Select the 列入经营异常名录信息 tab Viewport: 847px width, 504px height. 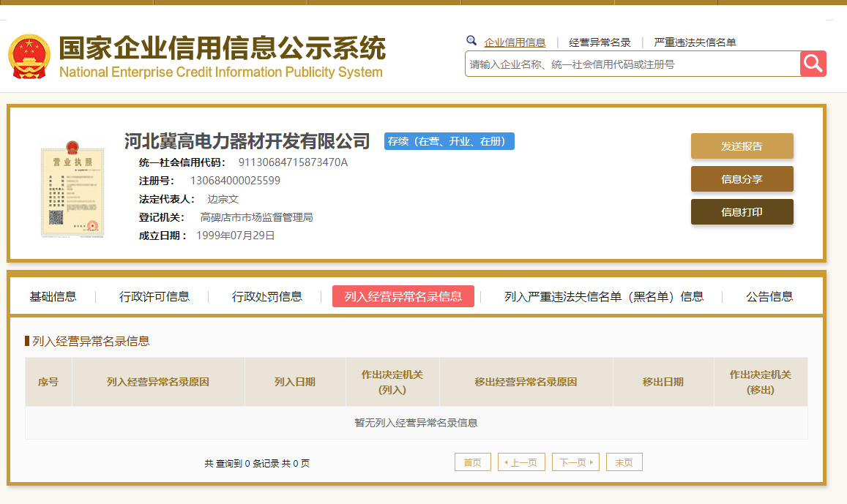coord(403,296)
